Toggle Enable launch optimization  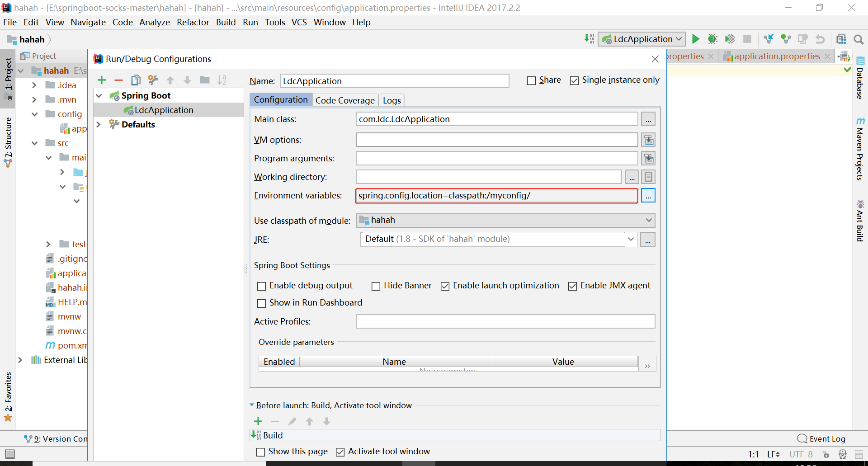(445, 286)
